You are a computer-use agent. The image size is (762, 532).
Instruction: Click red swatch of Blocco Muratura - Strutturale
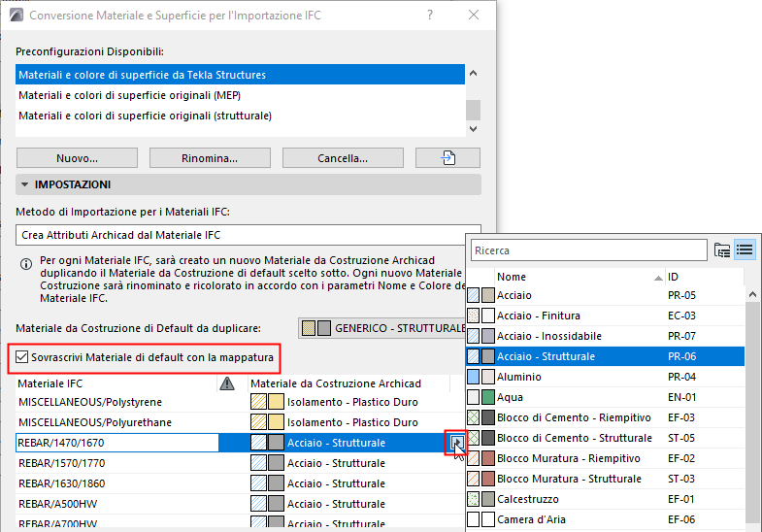(488, 479)
